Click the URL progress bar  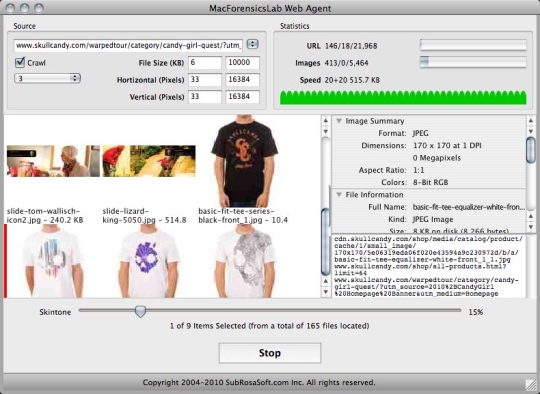click(473, 45)
